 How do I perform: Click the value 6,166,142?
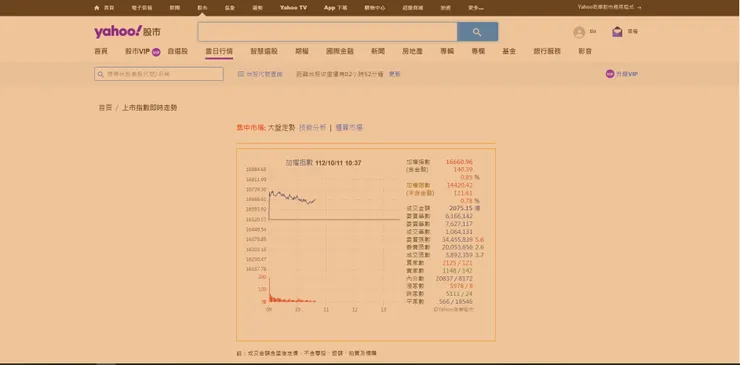tap(459, 216)
